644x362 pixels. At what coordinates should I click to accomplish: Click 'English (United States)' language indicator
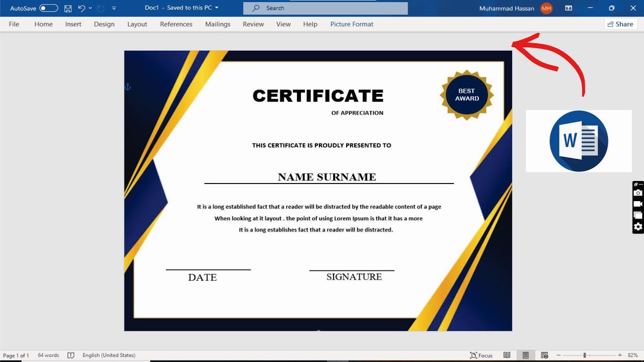109,355
